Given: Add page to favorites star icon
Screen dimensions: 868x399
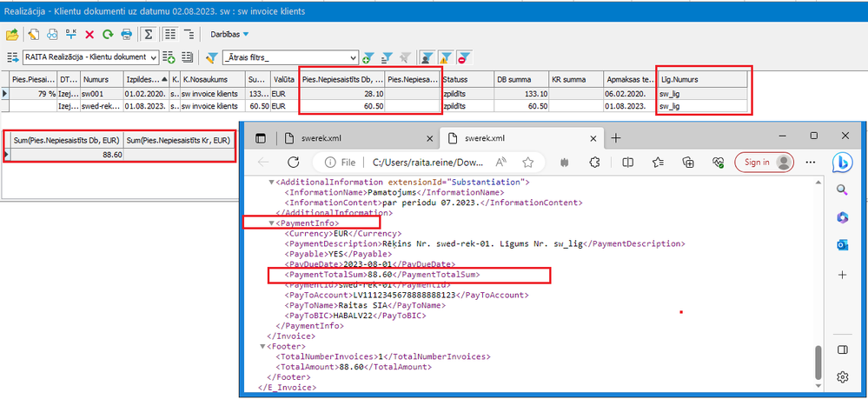Looking at the screenshot, I should coord(528,162).
